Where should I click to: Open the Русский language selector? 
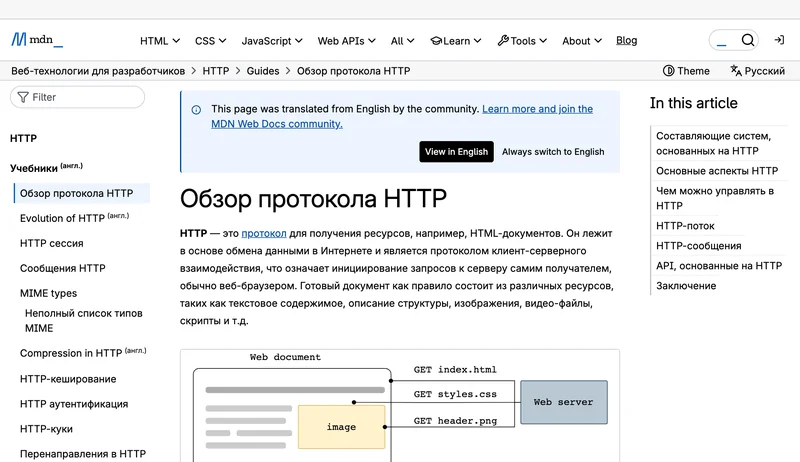click(x=757, y=71)
